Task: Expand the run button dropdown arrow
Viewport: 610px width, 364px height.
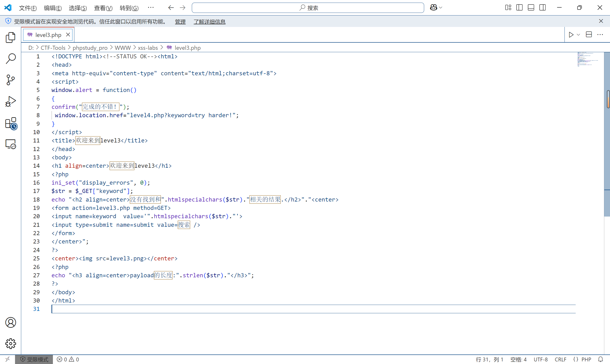Action: tap(578, 35)
